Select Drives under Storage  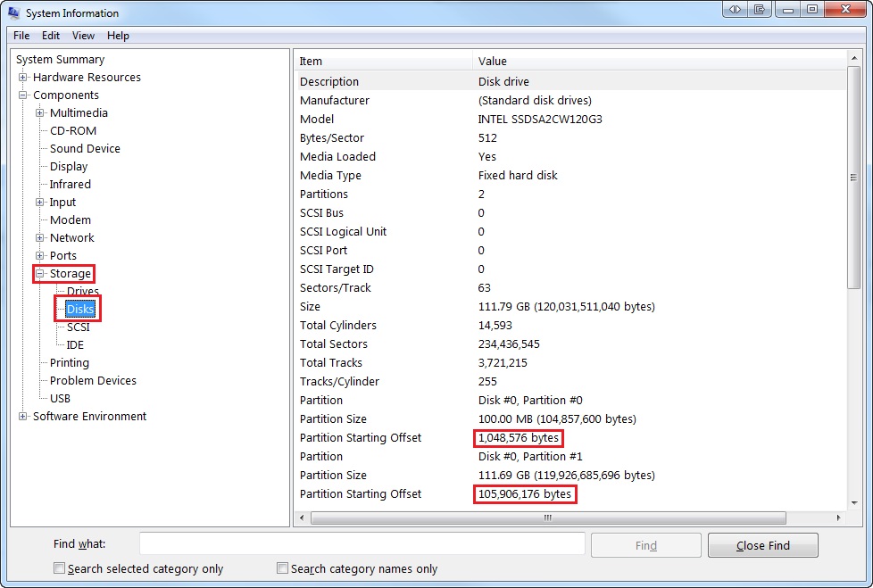click(82, 291)
